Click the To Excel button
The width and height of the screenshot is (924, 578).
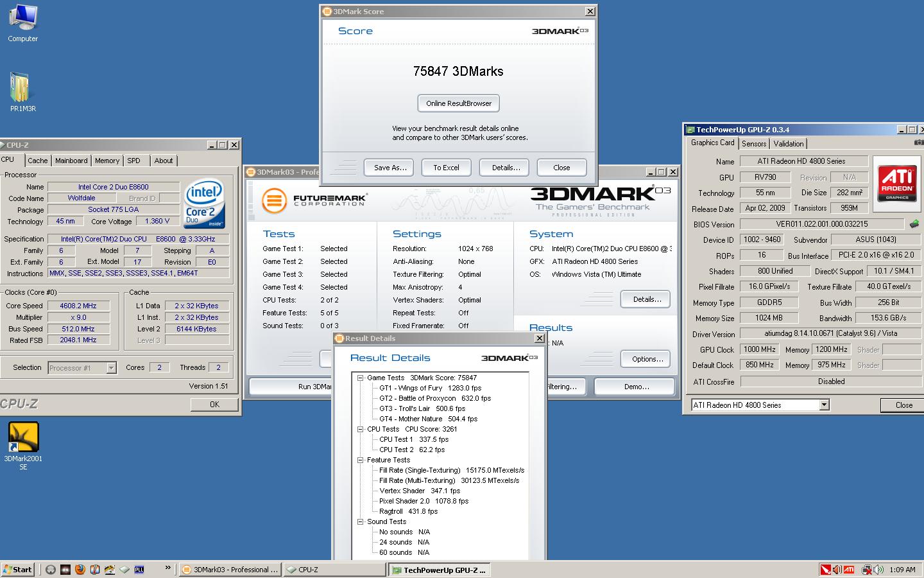click(446, 168)
